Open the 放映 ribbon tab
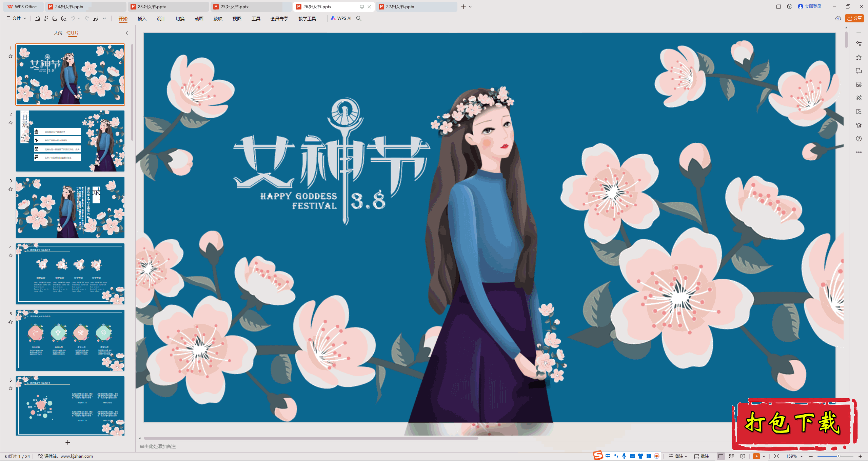This screenshot has height=461, width=868. click(218, 19)
